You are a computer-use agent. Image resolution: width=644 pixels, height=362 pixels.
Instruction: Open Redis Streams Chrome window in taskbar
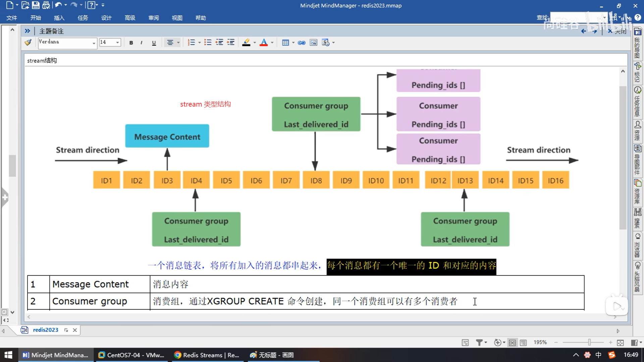207,355
